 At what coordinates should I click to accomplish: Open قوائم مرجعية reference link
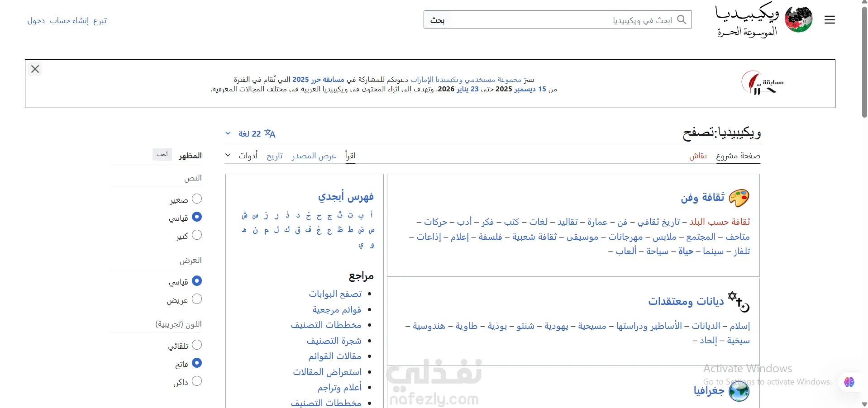pyautogui.click(x=337, y=310)
